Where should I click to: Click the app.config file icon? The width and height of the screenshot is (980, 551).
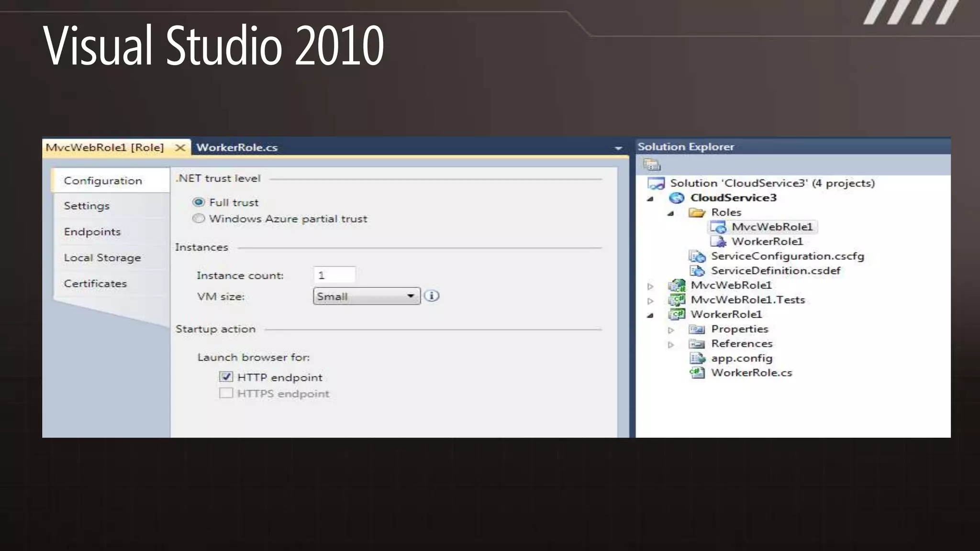pos(697,358)
